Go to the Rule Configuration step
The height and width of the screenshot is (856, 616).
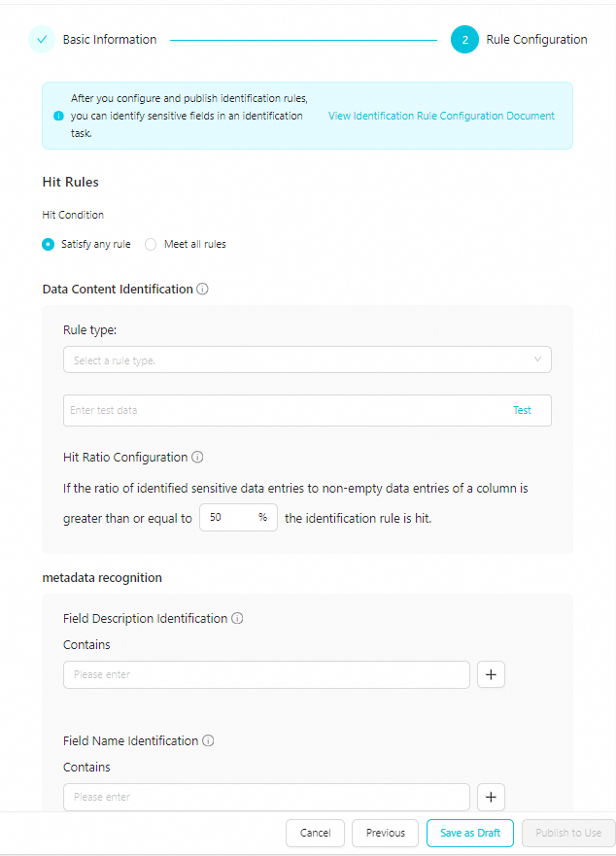pos(464,39)
